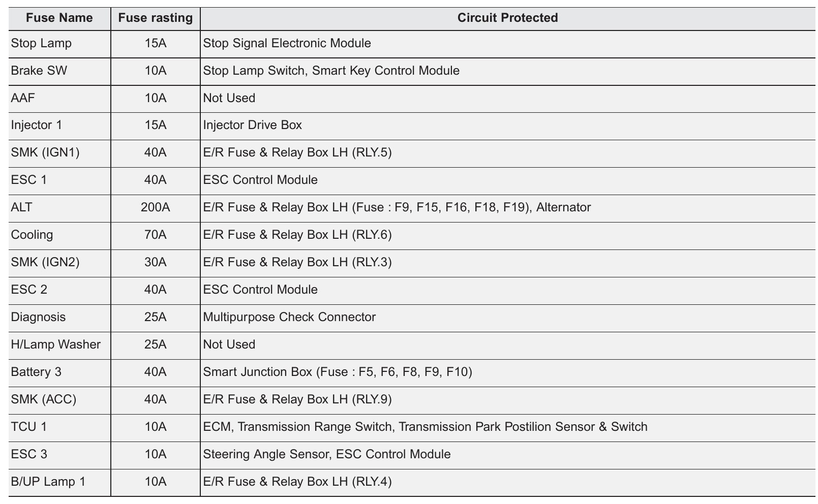
Task: Click the Fuse rasting column header
Action: pos(156,18)
